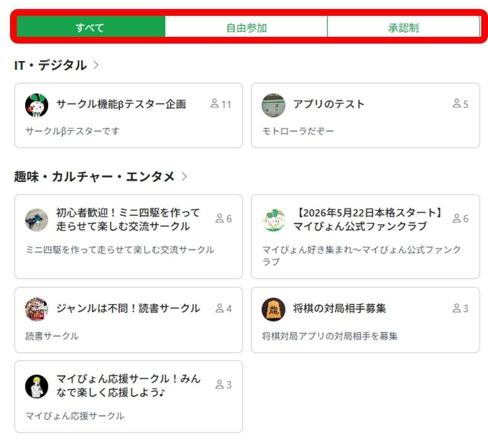The width and height of the screenshot is (488, 448).
Task: Select the すべて tab
Action: click(x=90, y=27)
